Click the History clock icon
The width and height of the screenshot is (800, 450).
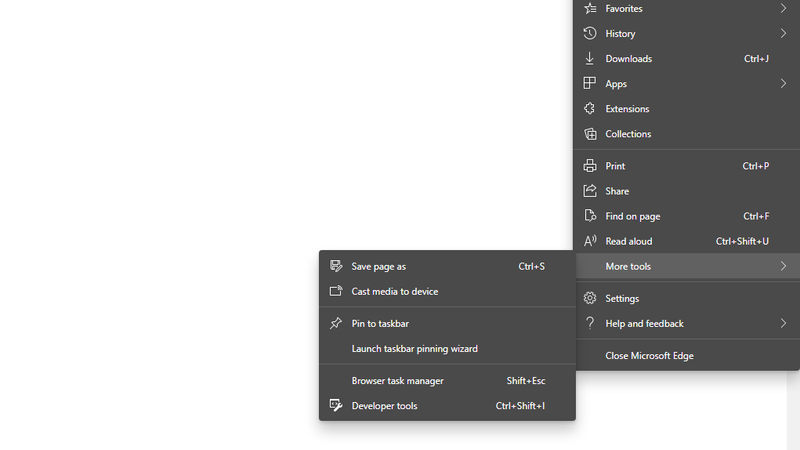point(590,33)
